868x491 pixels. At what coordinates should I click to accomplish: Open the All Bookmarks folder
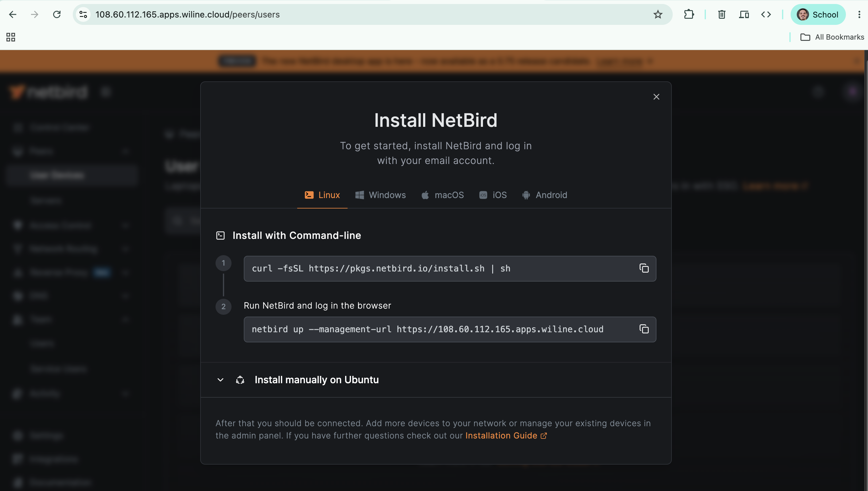[x=832, y=37]
